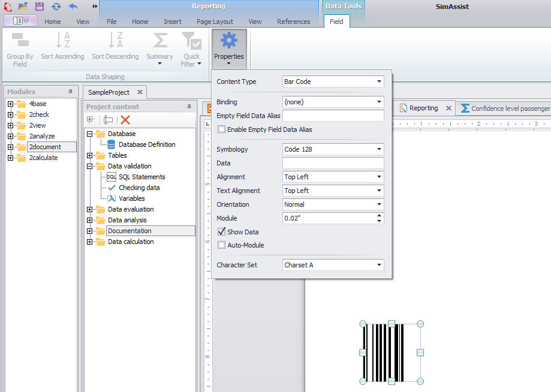
Task: Save the project using the floppy disk icon
Action: tap(39, 7)
